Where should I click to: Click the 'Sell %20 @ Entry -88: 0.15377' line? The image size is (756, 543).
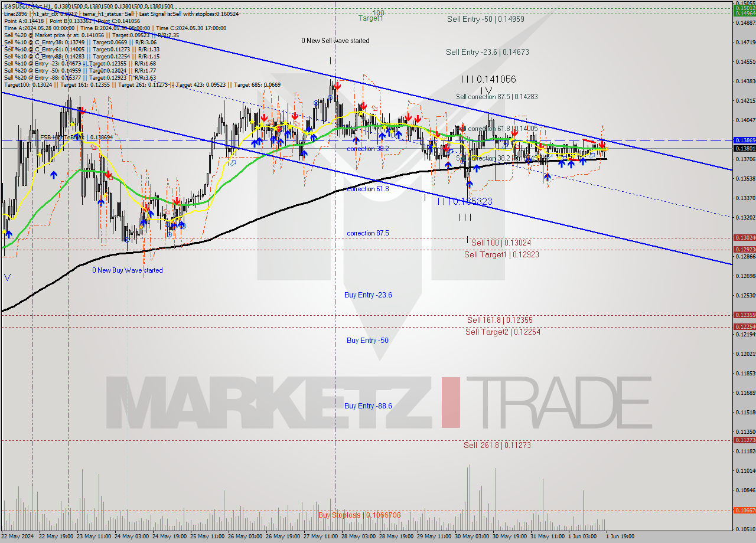click(x=80, y=77)
